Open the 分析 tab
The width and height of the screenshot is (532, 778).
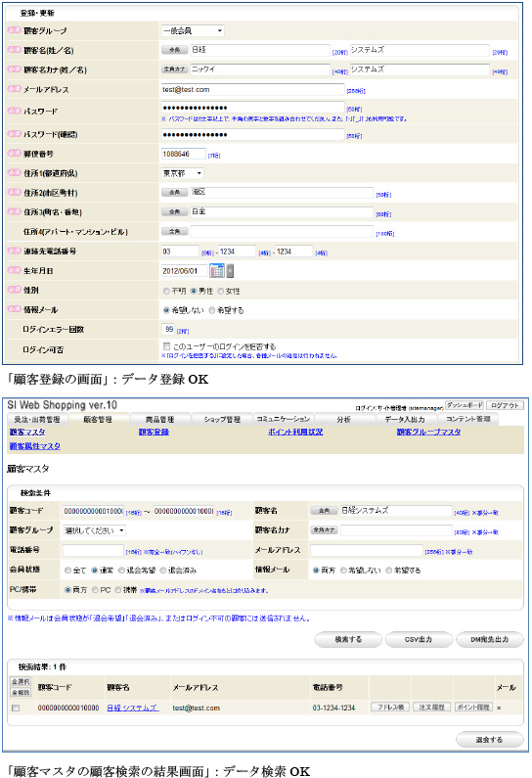pyautogui.click(x=344, y=419)
